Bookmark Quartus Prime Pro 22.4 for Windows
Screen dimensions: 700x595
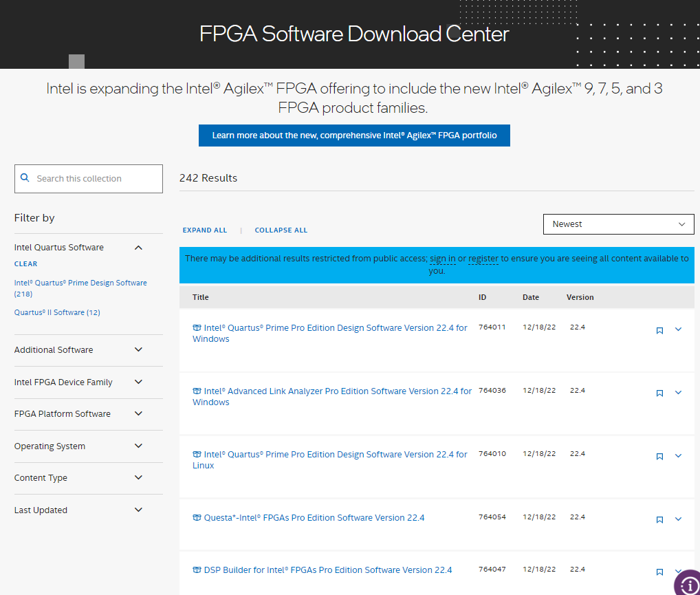tap(659, 330)
